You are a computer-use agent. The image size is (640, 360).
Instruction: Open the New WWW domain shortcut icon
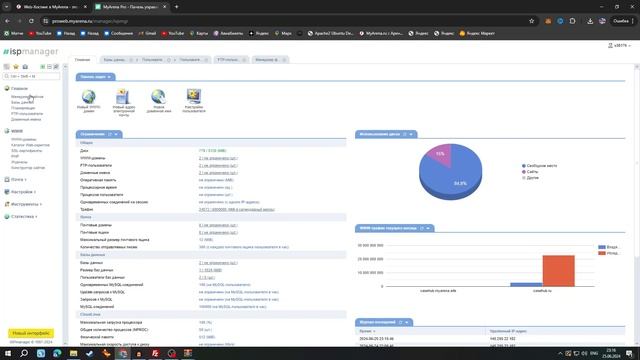[89, 97]
